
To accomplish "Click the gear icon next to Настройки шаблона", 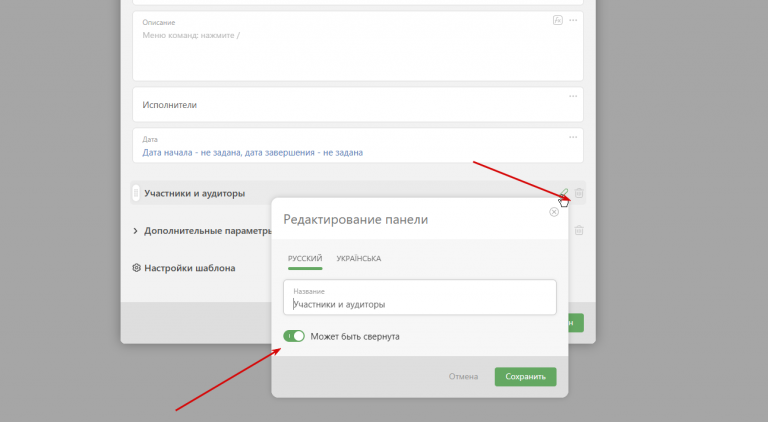I will 136,268.
